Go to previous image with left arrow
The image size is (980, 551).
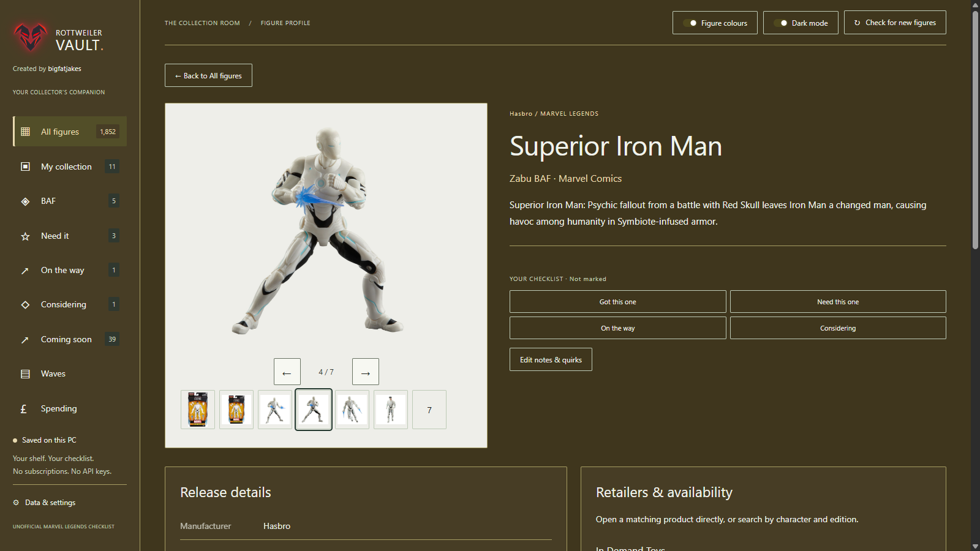tap(287, 372)
